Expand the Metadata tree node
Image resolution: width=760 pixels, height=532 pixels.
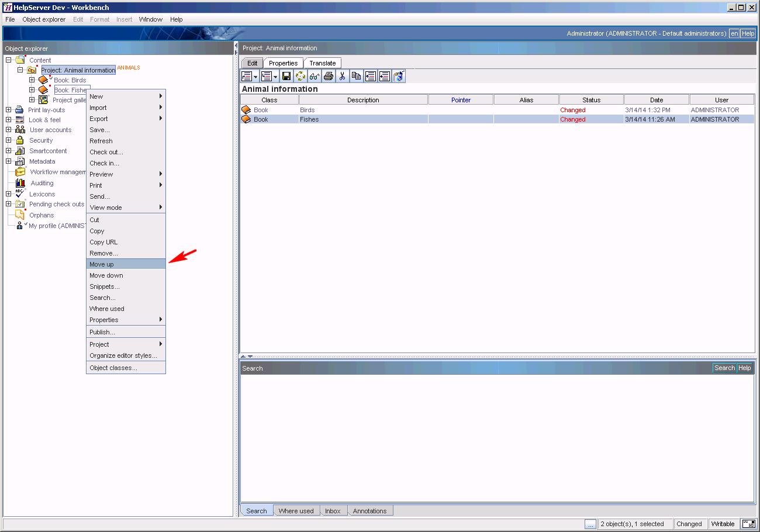(9, 161)
